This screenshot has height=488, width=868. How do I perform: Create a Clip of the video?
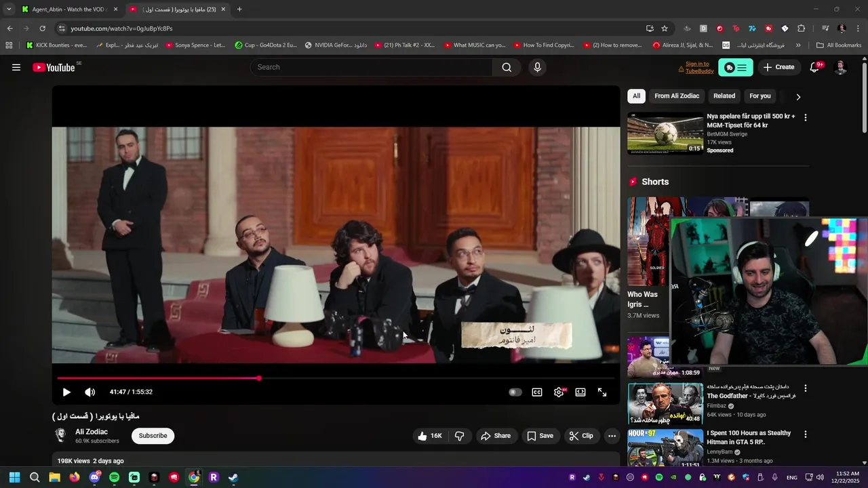click(x=581, y=436)
